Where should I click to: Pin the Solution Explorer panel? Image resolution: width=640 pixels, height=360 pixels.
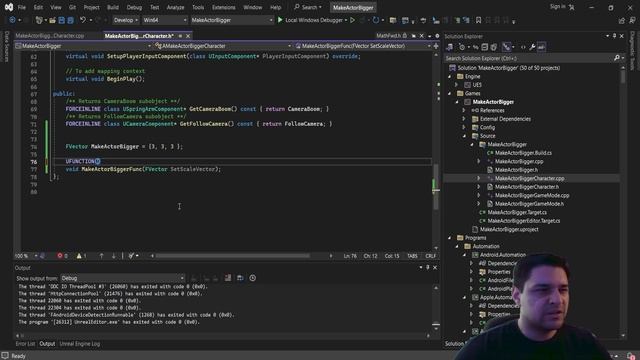point(614,36)
